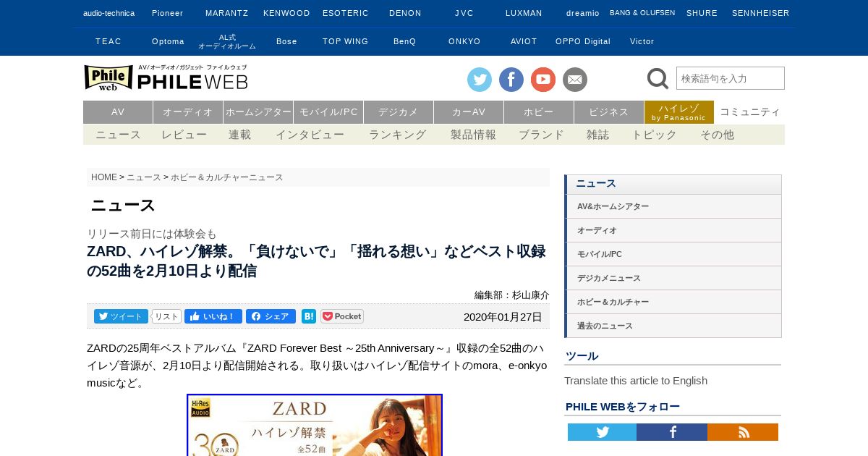Viewport: 868px width, 456px height.
Task: Open AV&ホームシアター in sidebar news list
Action: [x=673, y=206]
